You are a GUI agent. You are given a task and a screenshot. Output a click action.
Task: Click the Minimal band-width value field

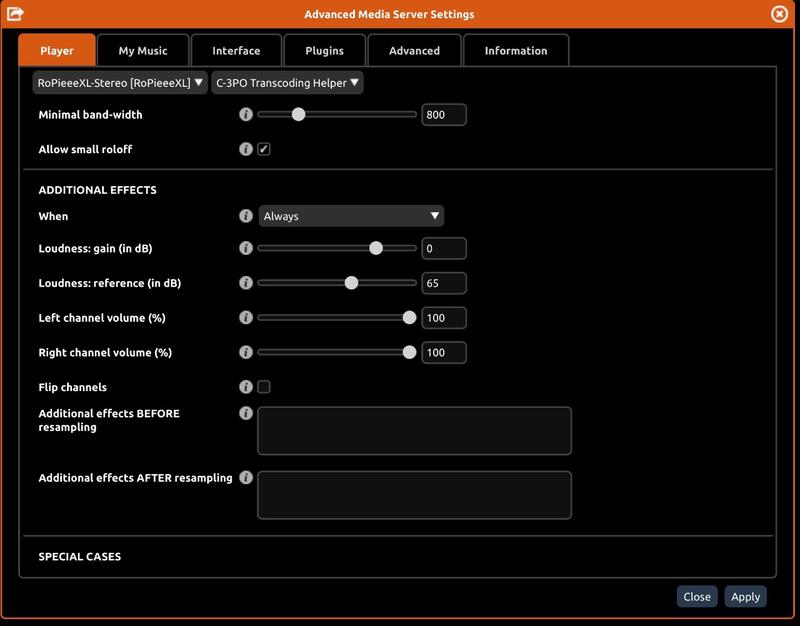click(443, 115)
